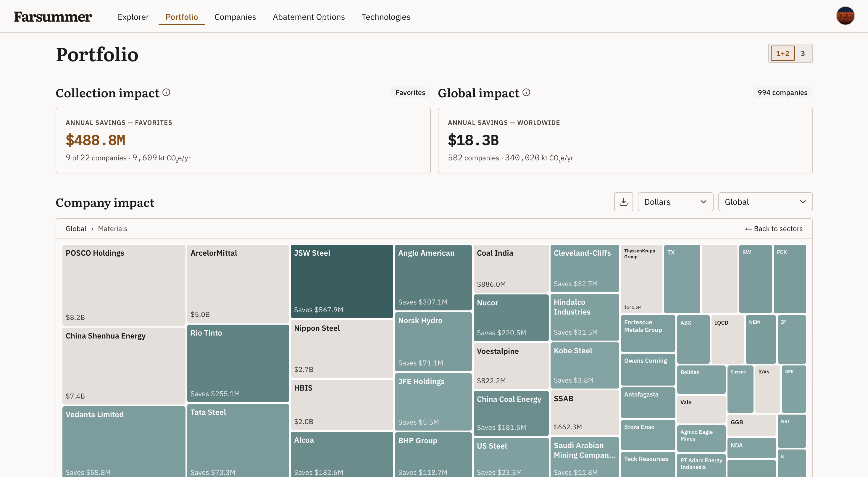
Task: Open the JFE Holdings tile
Action: [433, 402]
